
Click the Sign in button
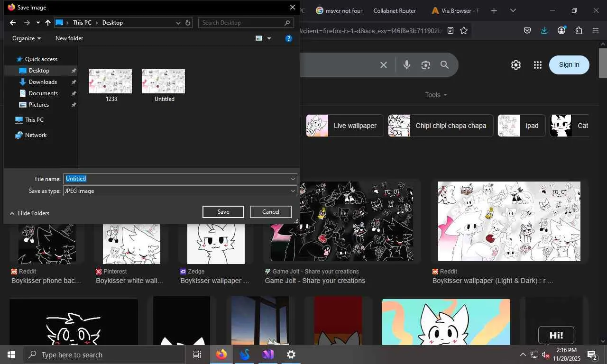[569, 65]
